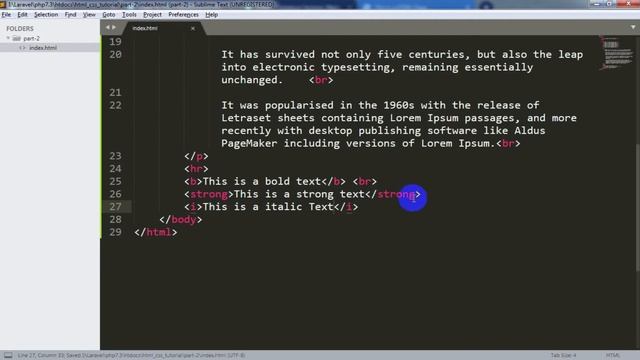640x360 pixels.
Task: Click 'This is a italic Text'
Action: (x=268, y=207)
